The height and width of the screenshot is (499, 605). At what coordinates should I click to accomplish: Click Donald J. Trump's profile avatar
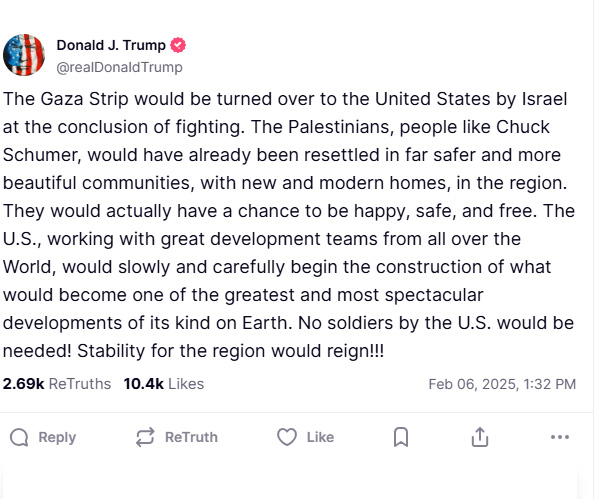click(x=25, y=55)
